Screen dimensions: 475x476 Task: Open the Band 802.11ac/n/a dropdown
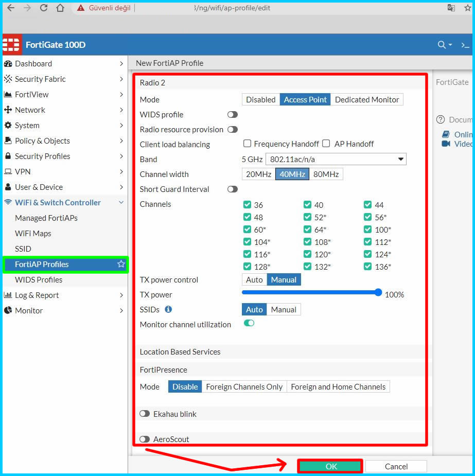click(336, 159)
